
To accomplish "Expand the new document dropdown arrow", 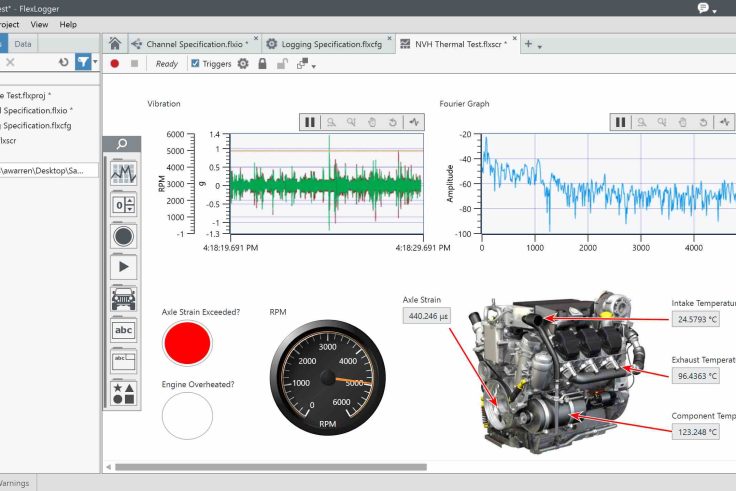I will click(x=540, y=46).
